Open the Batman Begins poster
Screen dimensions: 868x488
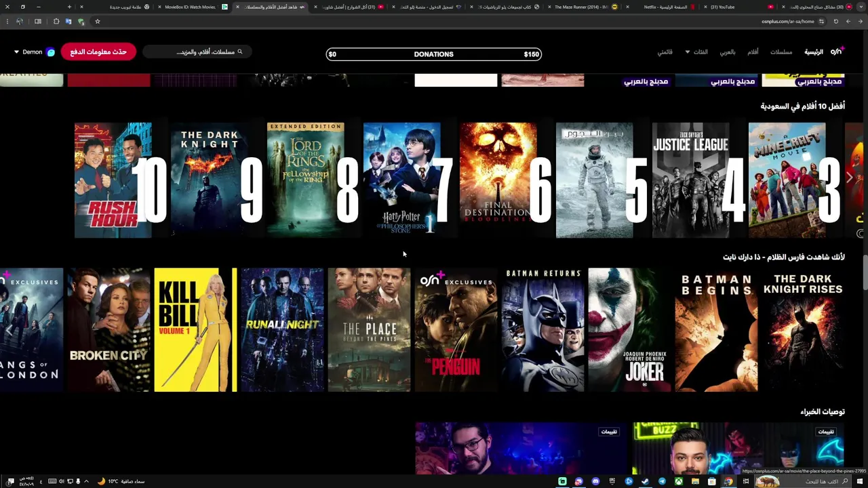[716, 330]
